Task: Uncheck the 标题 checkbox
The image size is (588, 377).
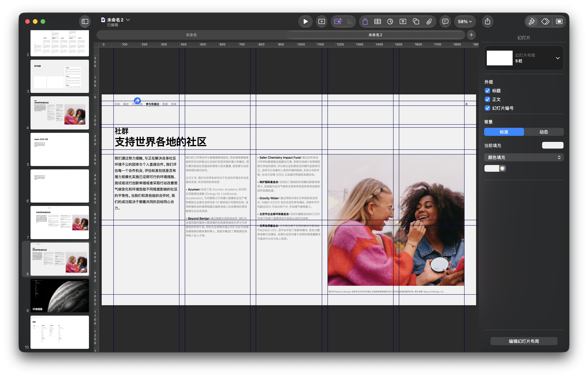Action: 487,91
